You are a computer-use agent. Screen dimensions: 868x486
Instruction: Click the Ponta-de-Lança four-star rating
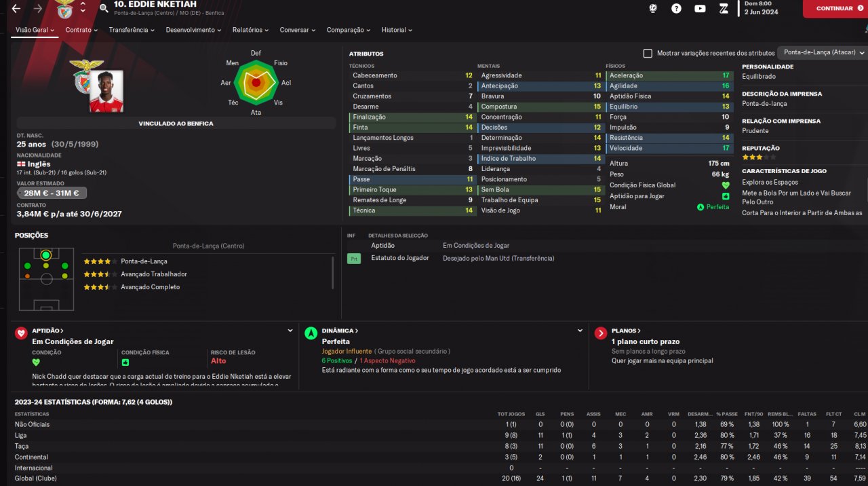point(100,261)
